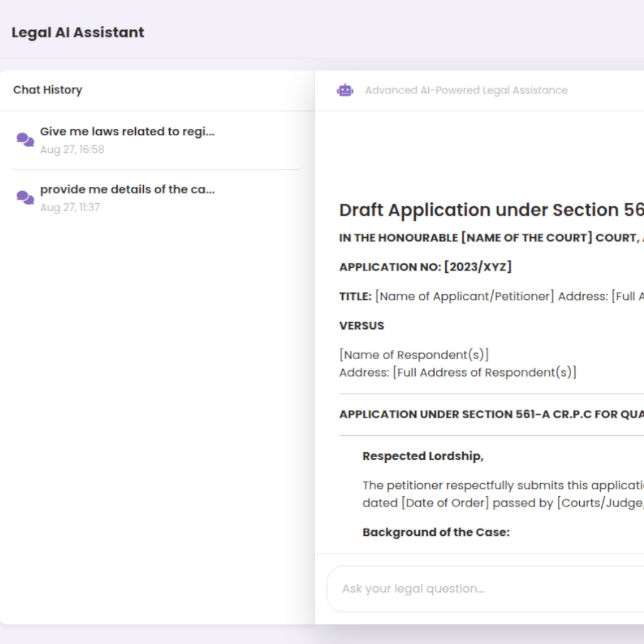Open the "Give me laws related to regi..." chat
This screenshot has width=644, height=644.
127,132
